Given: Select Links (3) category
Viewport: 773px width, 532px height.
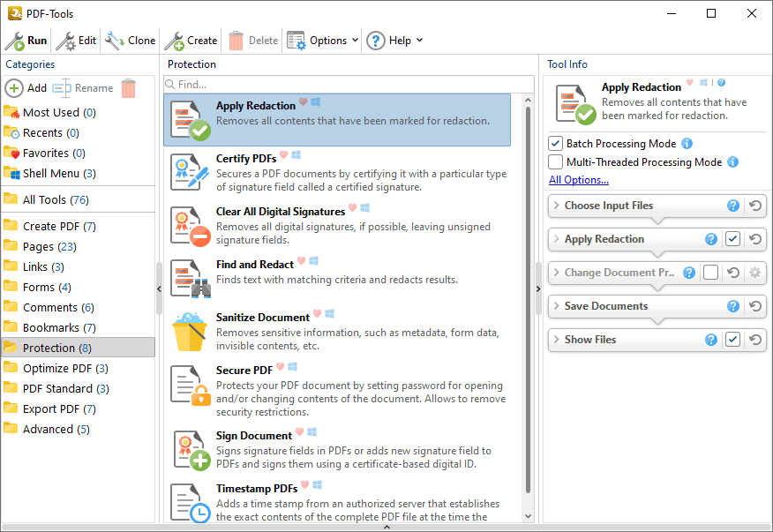Looking at the screenshot, I should point(34,266).
